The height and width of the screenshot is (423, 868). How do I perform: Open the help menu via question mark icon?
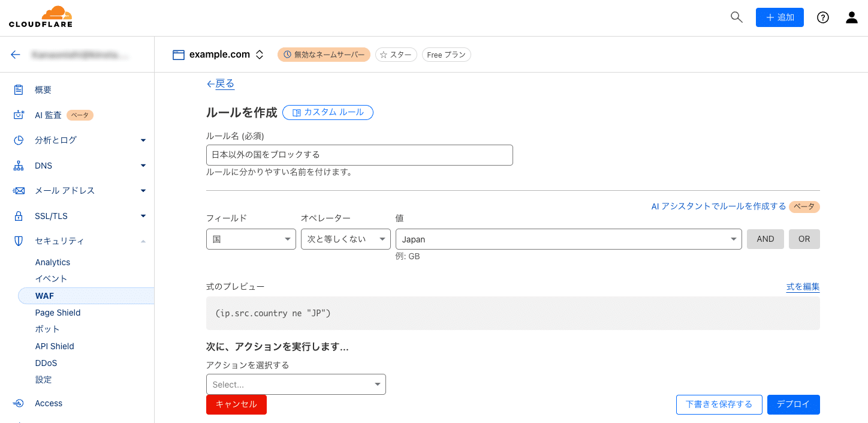click(x=822, y=17)
